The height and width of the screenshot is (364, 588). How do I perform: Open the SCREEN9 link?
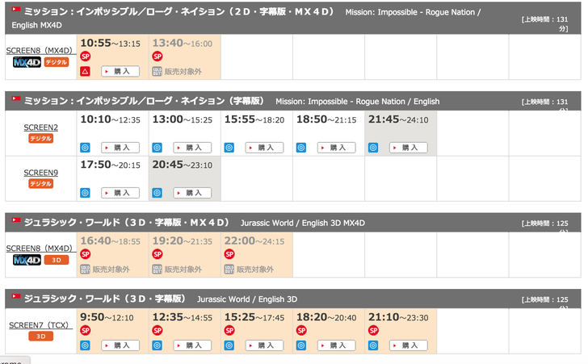pos(41,173)
